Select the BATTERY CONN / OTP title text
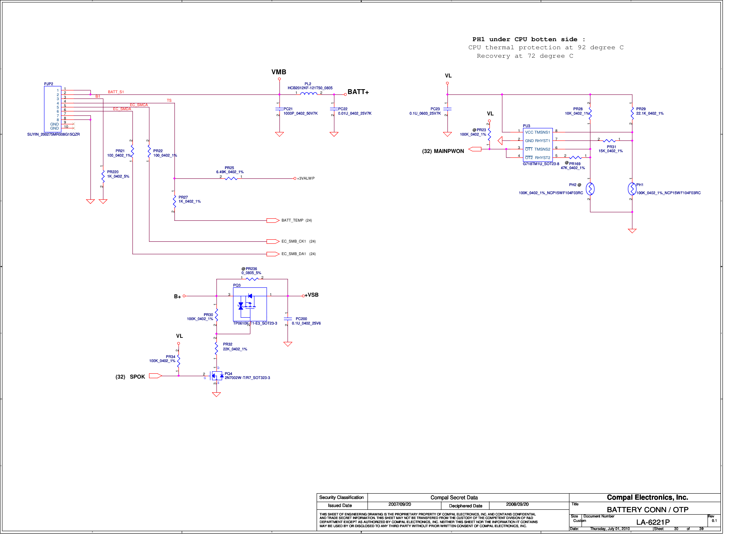This screenshot has width=756, height=534. (647, 510)
